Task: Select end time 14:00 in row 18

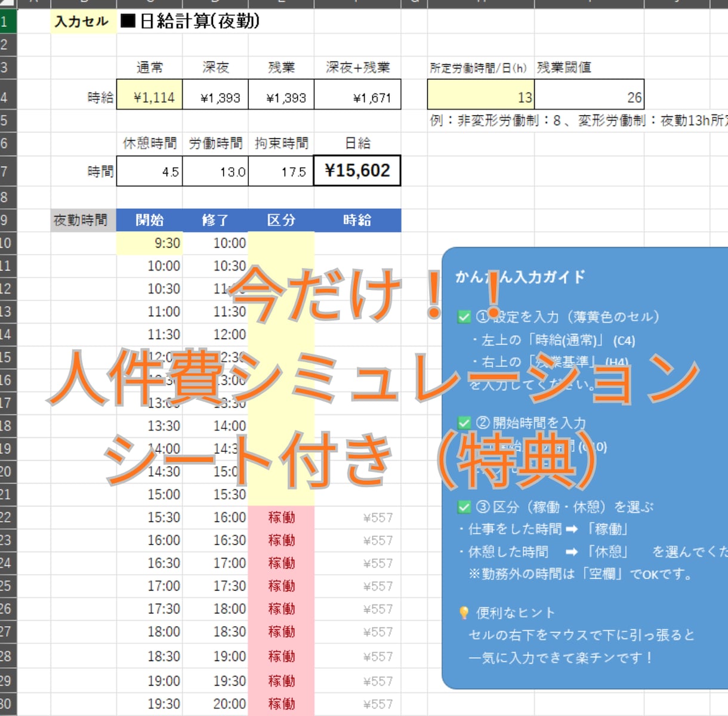Action: pos(215,426)
